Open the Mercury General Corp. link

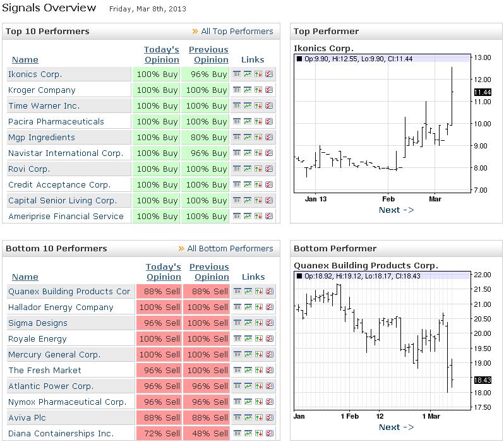coord(54,354)
